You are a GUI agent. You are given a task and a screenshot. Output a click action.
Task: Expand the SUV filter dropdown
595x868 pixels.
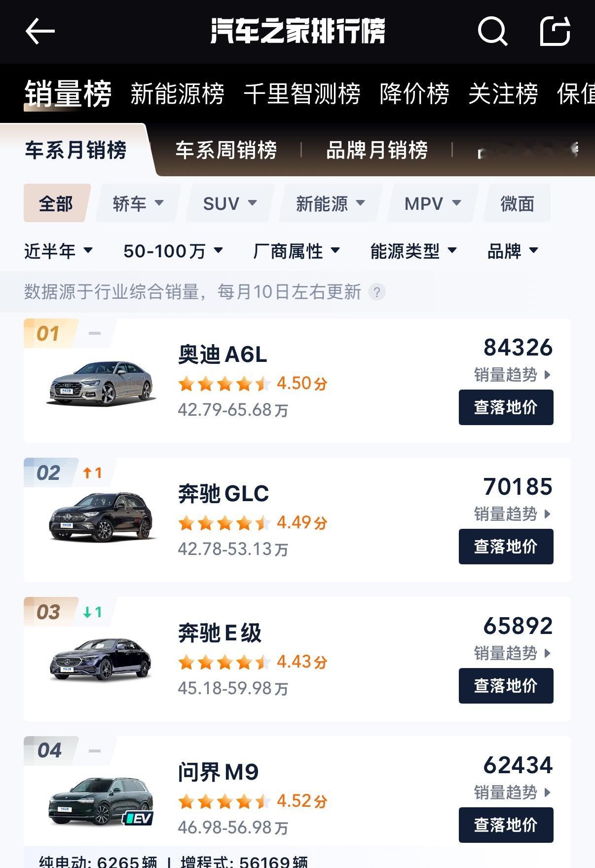point(230,203)
